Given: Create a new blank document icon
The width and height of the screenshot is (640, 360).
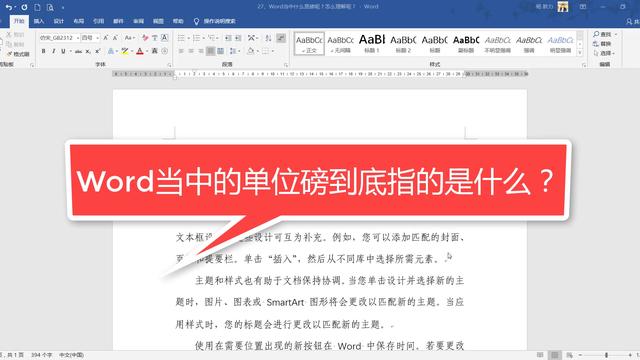Looking at the screenshot, I should click(x=37, y=7).
